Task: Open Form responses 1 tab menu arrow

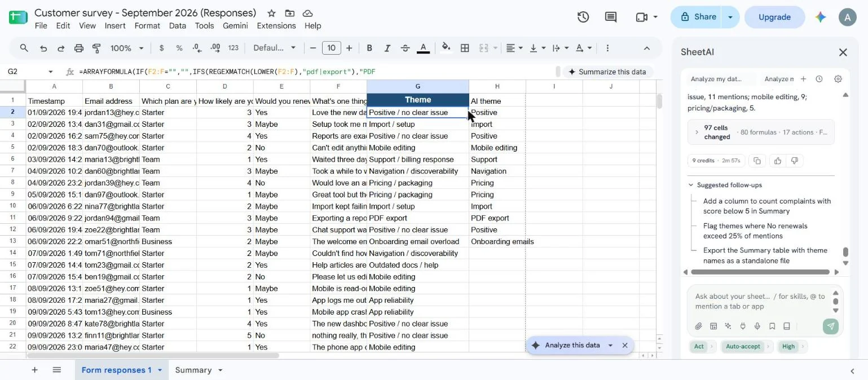Action: tap(160, 370)
